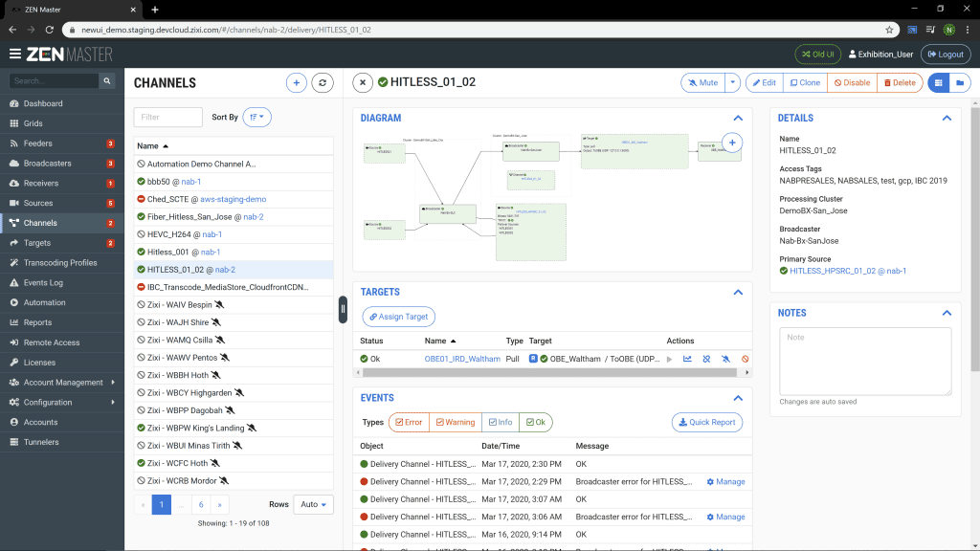Collapse the Details section
The image size is (980, 551).
pyautogui.click(x=947, y=118)
